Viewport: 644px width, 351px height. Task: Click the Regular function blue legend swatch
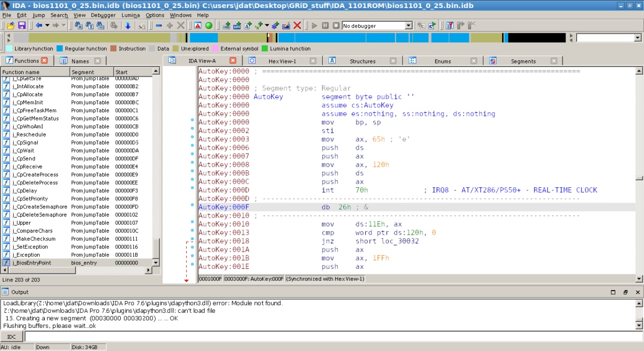click(x=60, y=49)
